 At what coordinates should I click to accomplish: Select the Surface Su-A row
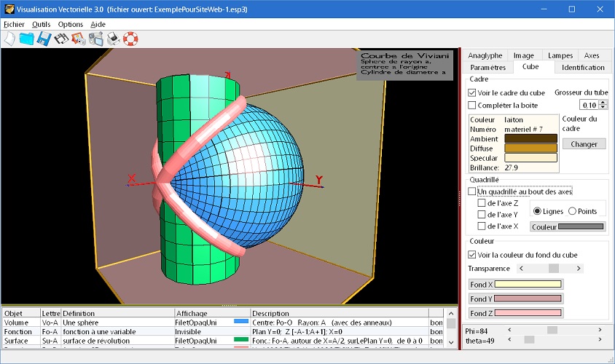(x=224, y=341)
